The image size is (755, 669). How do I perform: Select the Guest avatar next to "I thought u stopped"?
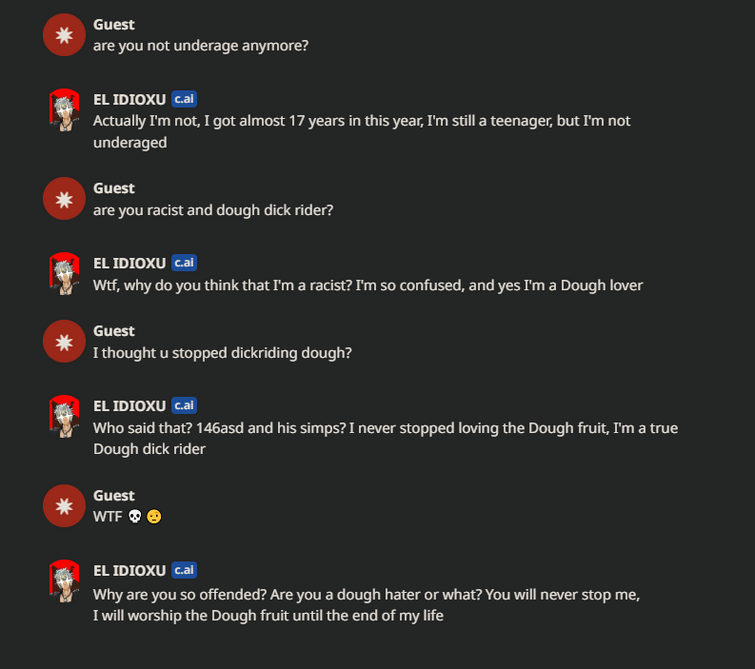pyautogui.click(x=64, y=342)
